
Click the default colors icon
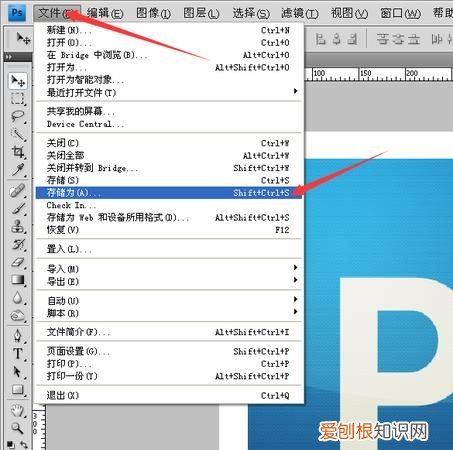click(11, 445)
